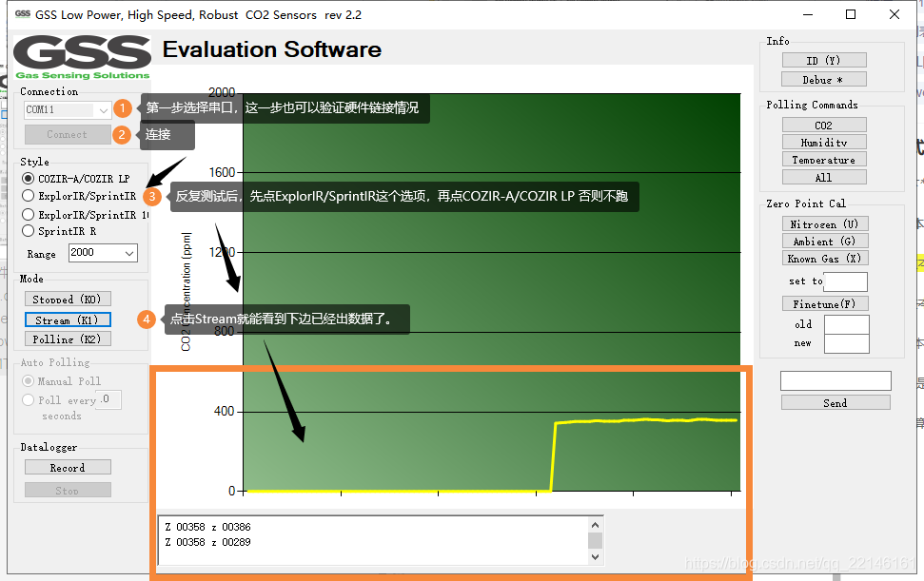Click the poll interval seconds input field
Image resolution: width=924 pixels, height=581 pixels.
click(x=109, y=399)
